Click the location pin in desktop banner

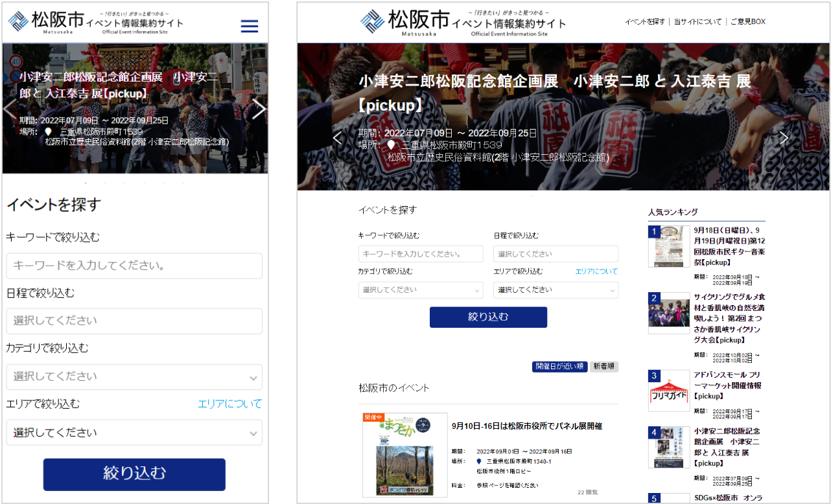click(x=391, y=144)
